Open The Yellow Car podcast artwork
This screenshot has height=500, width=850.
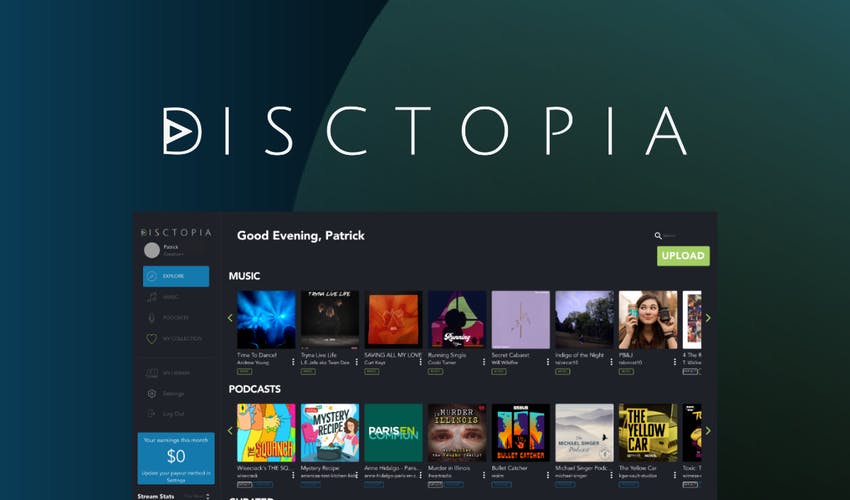(x=648, y=433)
